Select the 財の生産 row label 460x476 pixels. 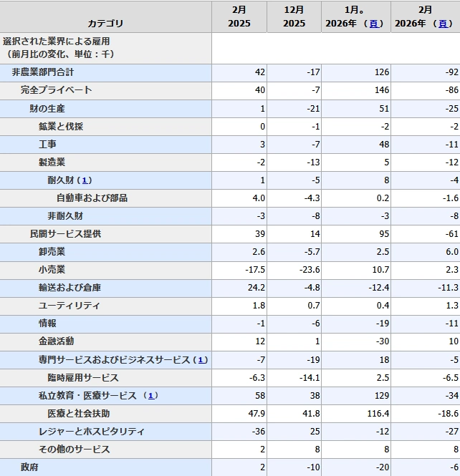pyautogui.click(x=47, y=109)
